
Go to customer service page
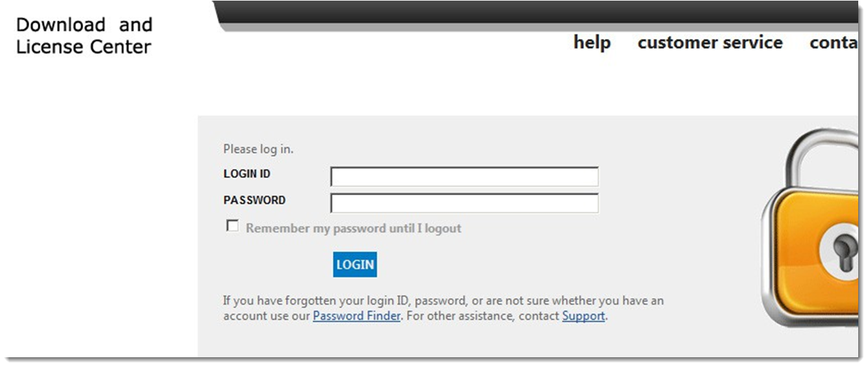point(710,43)
